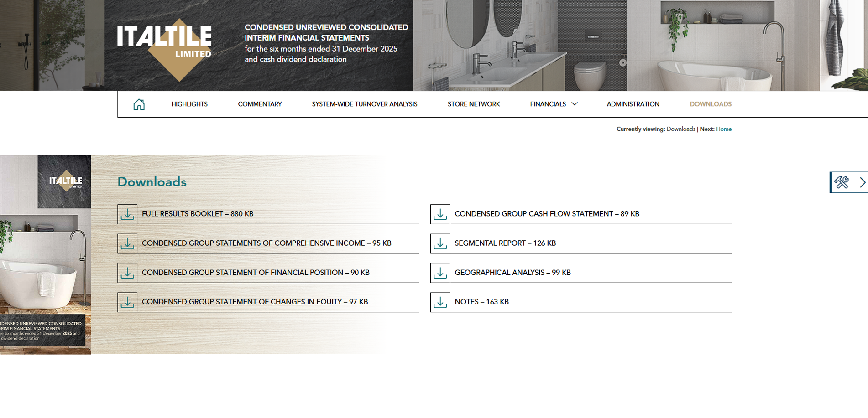This screenshot has height=418, width=868.
Task: Click download icon for Changes in Equity statement
Action: click(127, 302)
